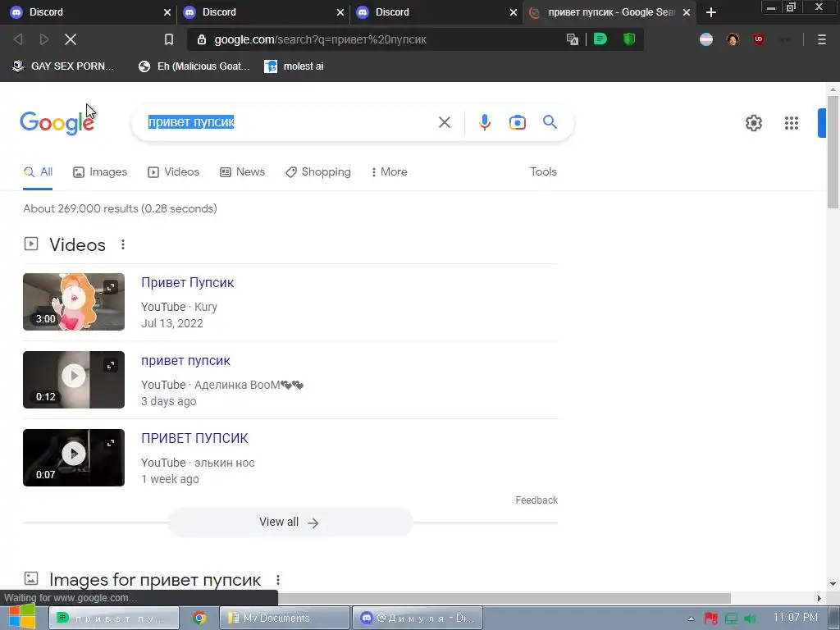Show hidden tray icons arrow
Image resolution: width=840 pixels, height=630 pixels.
(691, 619)
